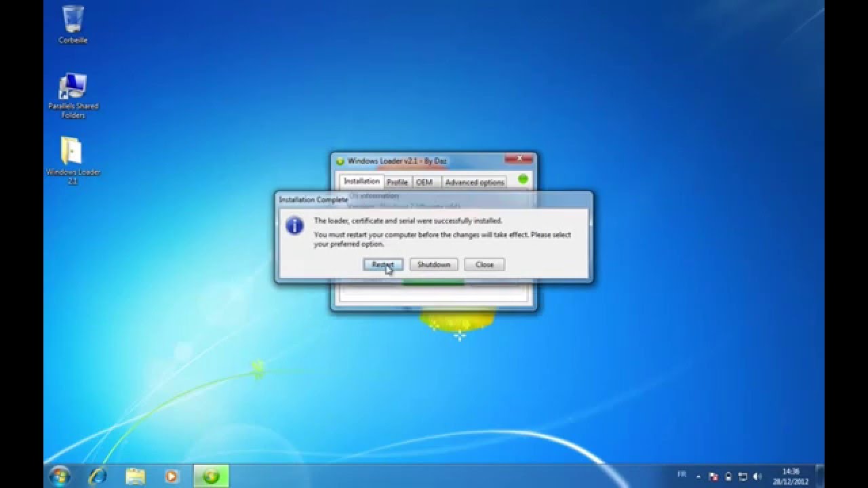Open the network tray icon
868x488 pixels.
pos(743,476)
